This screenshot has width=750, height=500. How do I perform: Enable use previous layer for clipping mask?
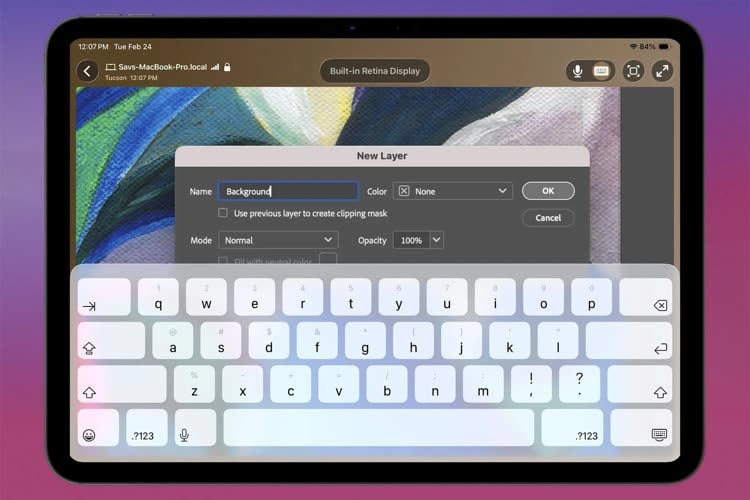tap(223, 213)
